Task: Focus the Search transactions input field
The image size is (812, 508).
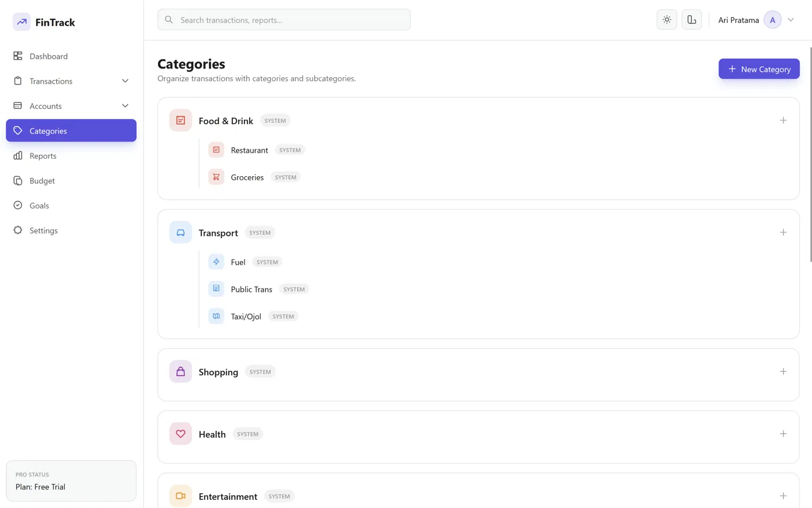Action: pyautogui.click(x=284, y=20)
